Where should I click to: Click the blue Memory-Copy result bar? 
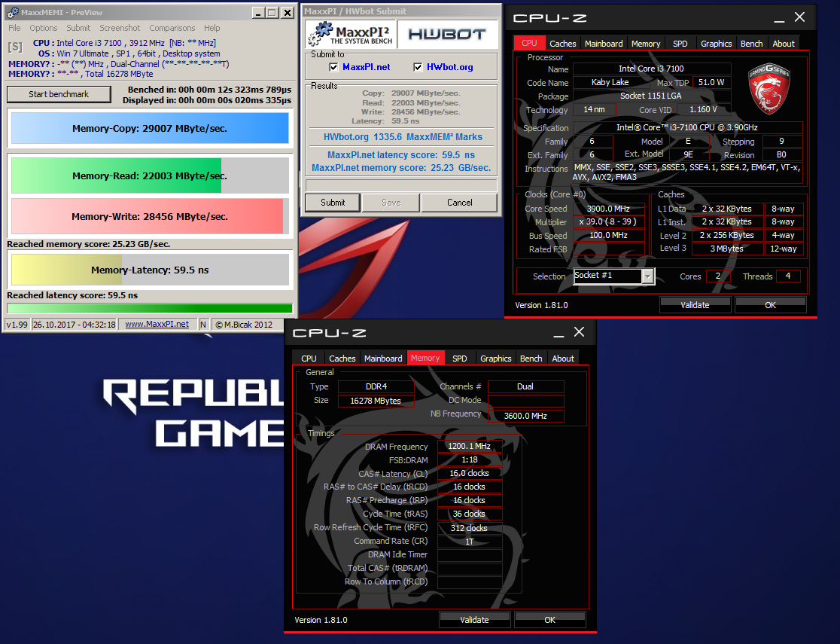[x=150, y=128]
